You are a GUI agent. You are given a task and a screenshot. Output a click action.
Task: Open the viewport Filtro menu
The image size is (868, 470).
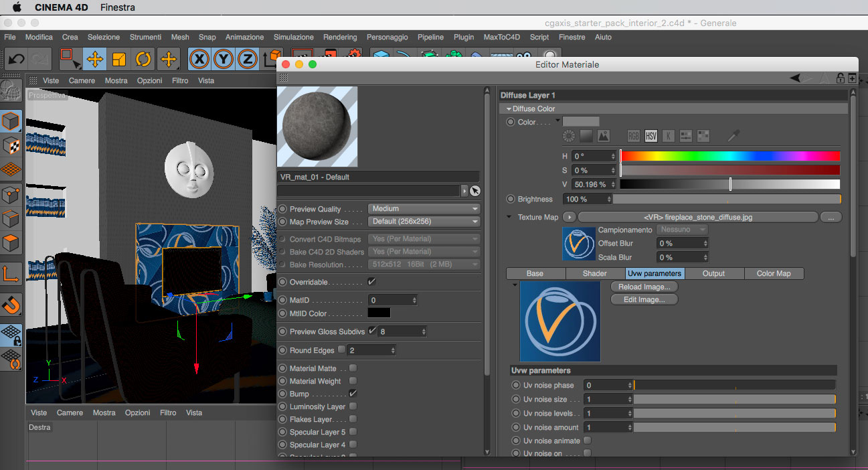click(x=180, y=80)
